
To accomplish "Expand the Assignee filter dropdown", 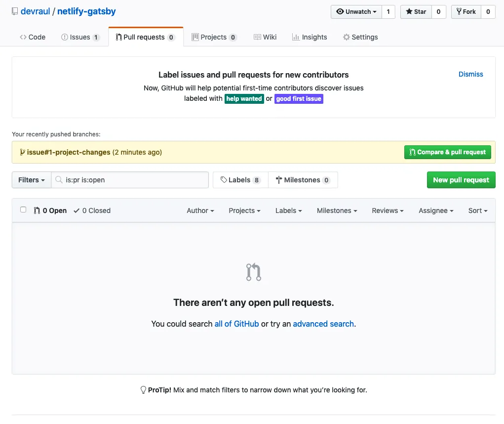I will pos(436,211).
